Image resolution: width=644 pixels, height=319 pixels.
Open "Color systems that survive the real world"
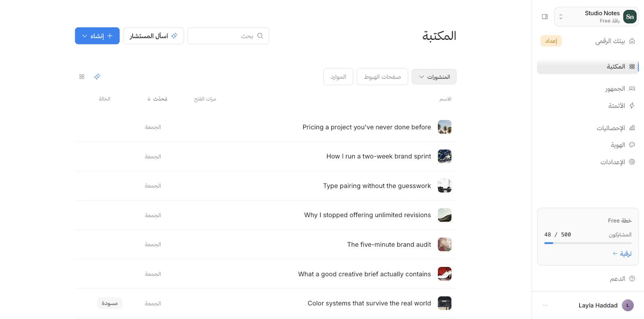369,303
